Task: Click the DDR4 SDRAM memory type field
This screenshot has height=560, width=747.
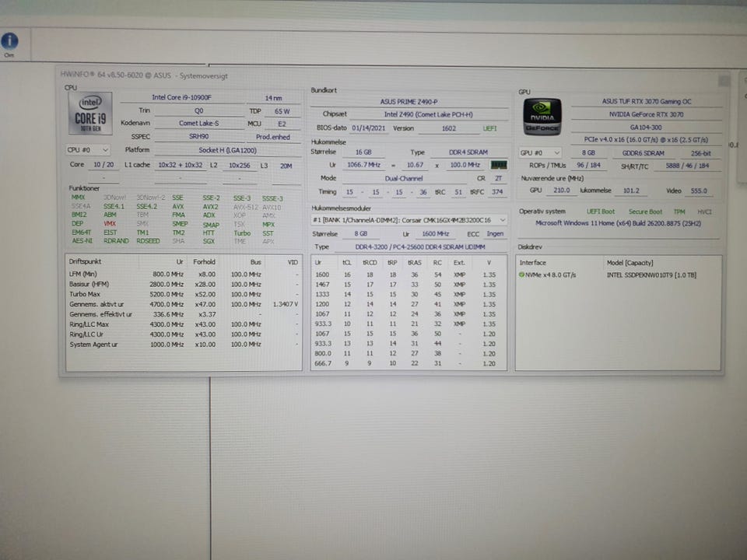Action: (x=468, y=152)
